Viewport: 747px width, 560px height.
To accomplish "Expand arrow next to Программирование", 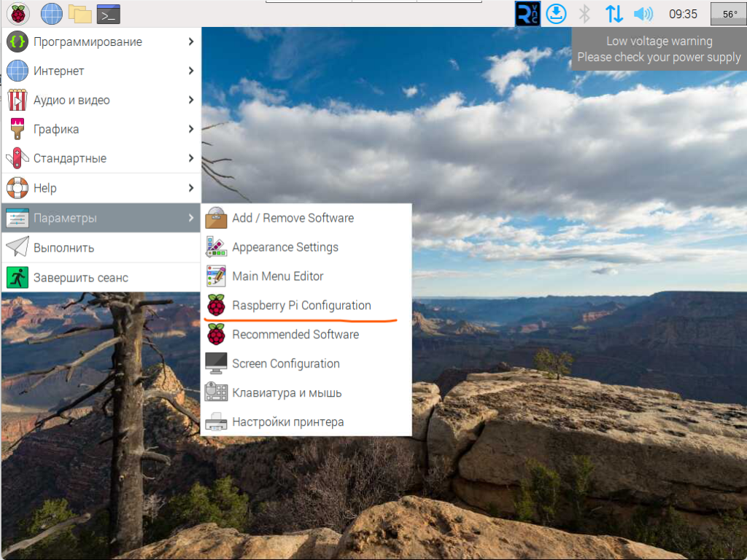I will pos(191,42).
